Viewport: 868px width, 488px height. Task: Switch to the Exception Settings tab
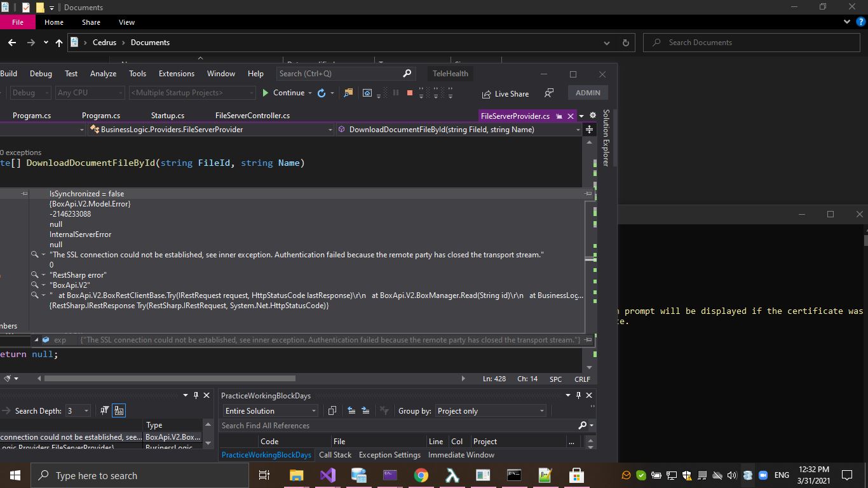point(390,455)
